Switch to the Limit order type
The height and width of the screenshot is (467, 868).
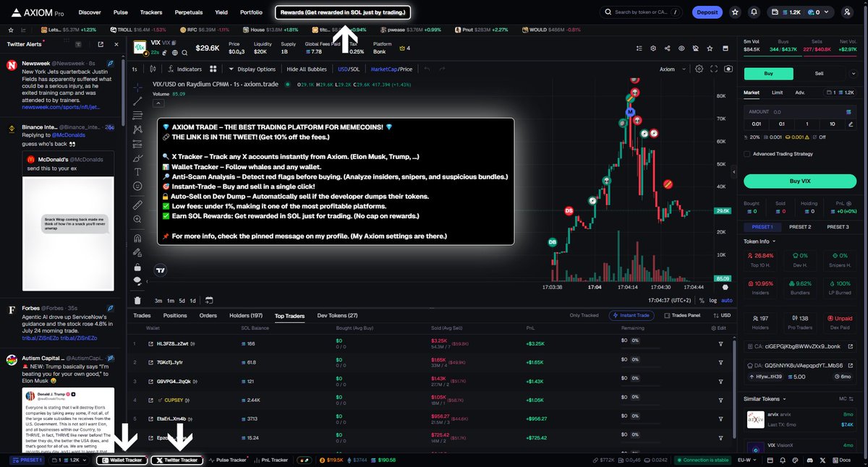[x=777, y=93]
